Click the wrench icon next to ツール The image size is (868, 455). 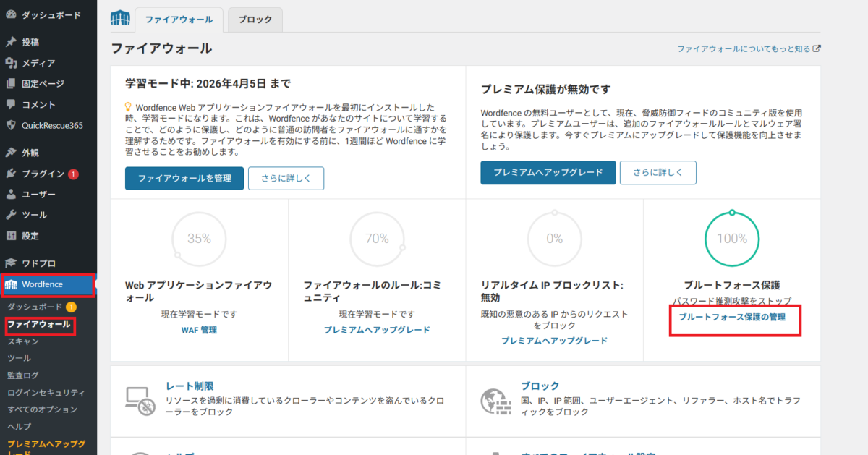[x=11, y=215]
